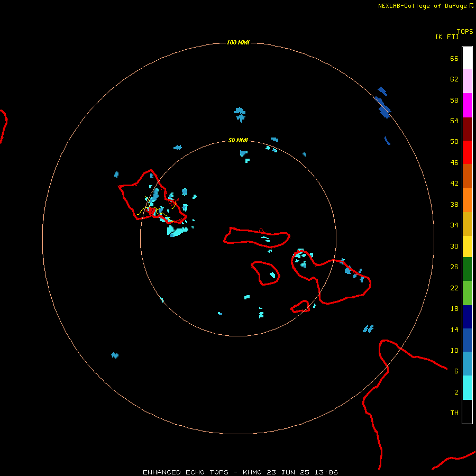Image resolution: width=476 pixels, height=476 pixels.
Task: Click the light pink legend swatch
Action: tap(467, 81)
